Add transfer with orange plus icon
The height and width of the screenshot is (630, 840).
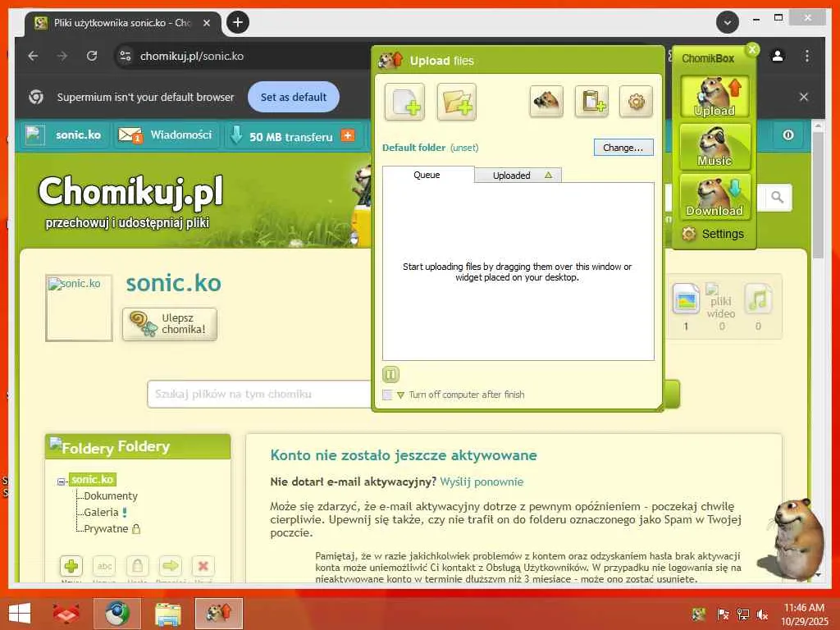click(348, 135)
